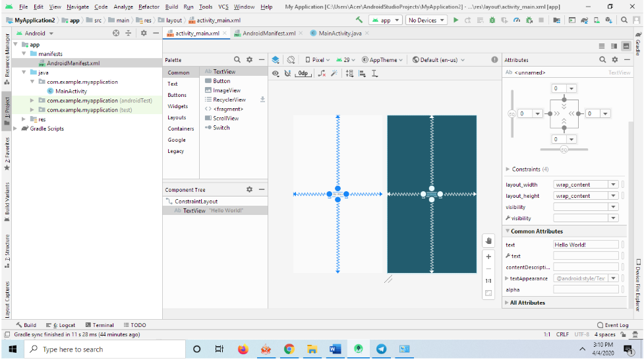This screenshot has height=360, width=644.
Task: Open the Infer Constraints magic wand tool
Action: (334, 74)
